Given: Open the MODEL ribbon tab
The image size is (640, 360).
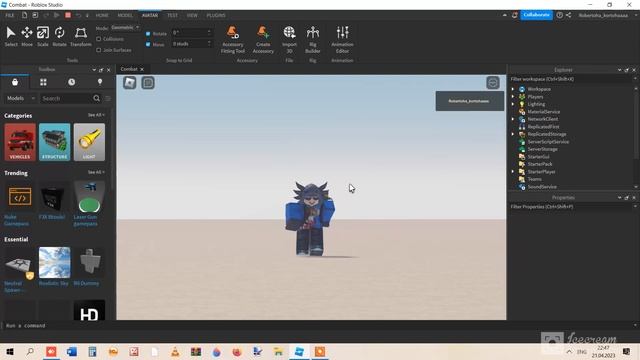Looking at the screenshot, I should click(x=125, y=15).
